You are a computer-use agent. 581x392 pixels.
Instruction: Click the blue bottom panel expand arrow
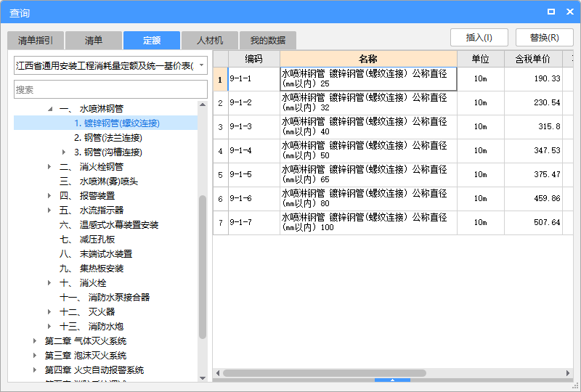[392, 380]
